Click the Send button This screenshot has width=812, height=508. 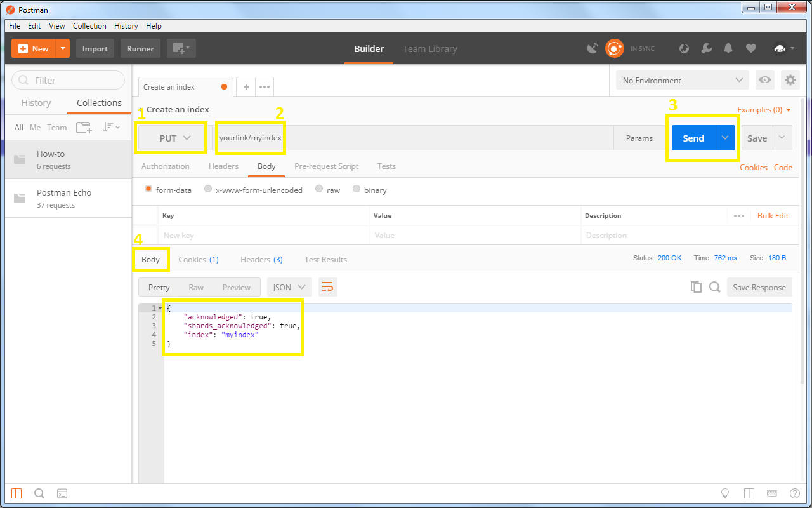pyautogui.click(x=693, y=138)
